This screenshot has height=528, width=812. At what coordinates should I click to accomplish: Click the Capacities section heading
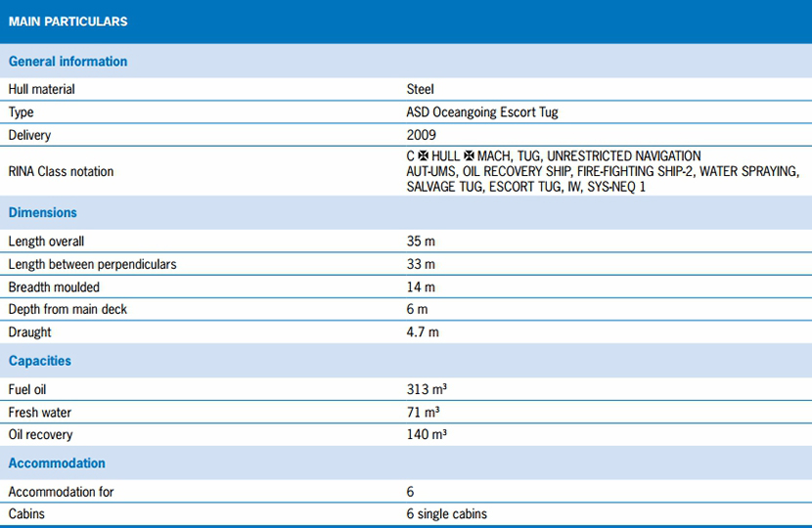coord(40,361)
